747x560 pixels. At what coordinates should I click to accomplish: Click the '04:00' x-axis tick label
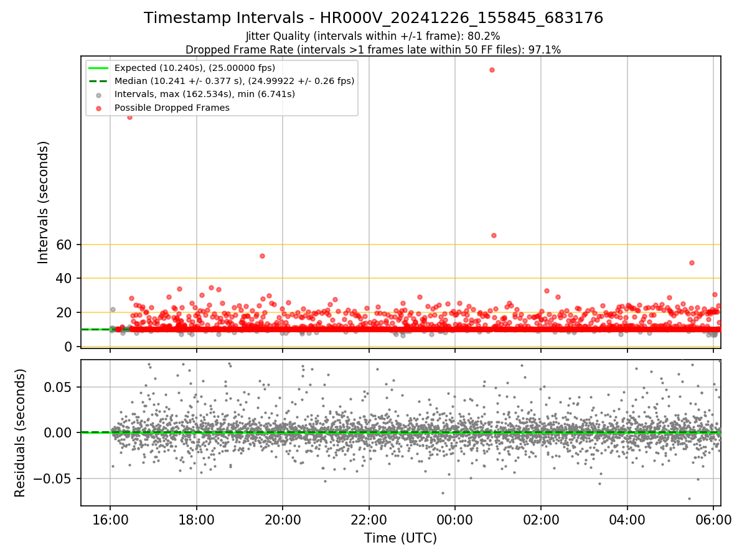coord(627,520)
